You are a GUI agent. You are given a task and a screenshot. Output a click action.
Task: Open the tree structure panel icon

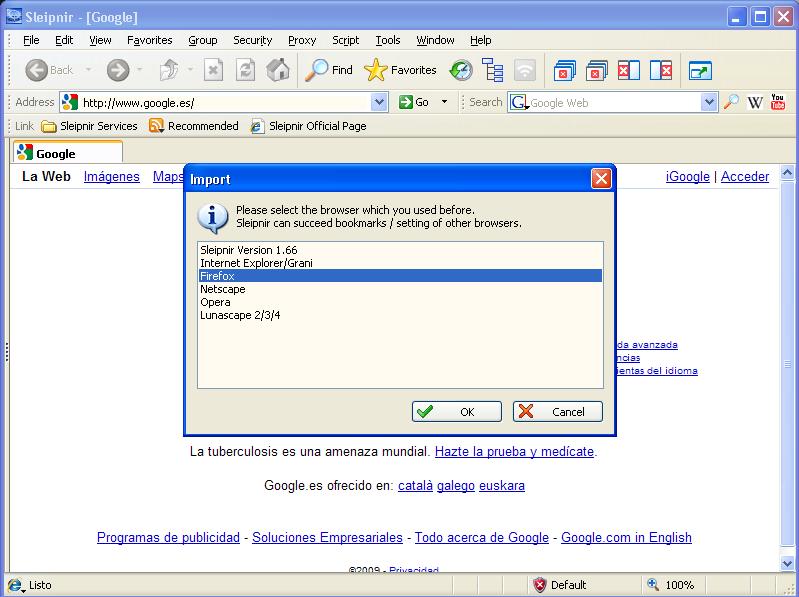pyautogui.click(x=493, y=70)
